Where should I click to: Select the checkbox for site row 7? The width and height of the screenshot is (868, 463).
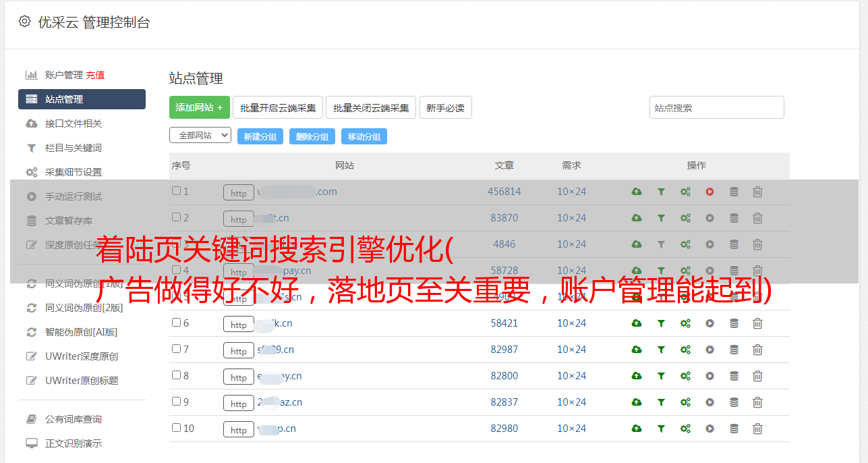[176, 349]
